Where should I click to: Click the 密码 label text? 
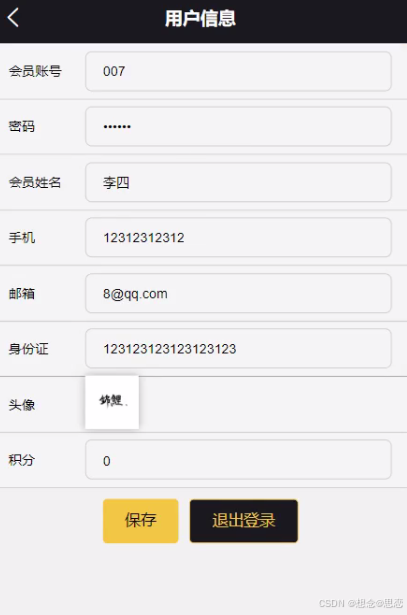22,126
